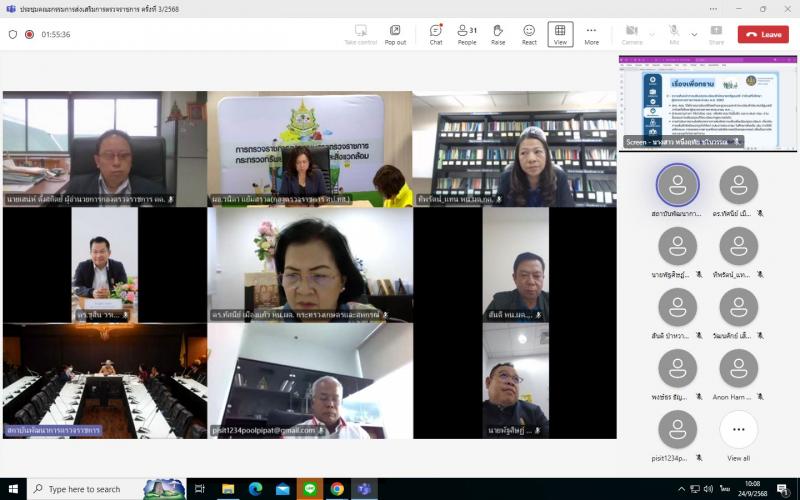Toggle the Mic mute button

[674, 35]
